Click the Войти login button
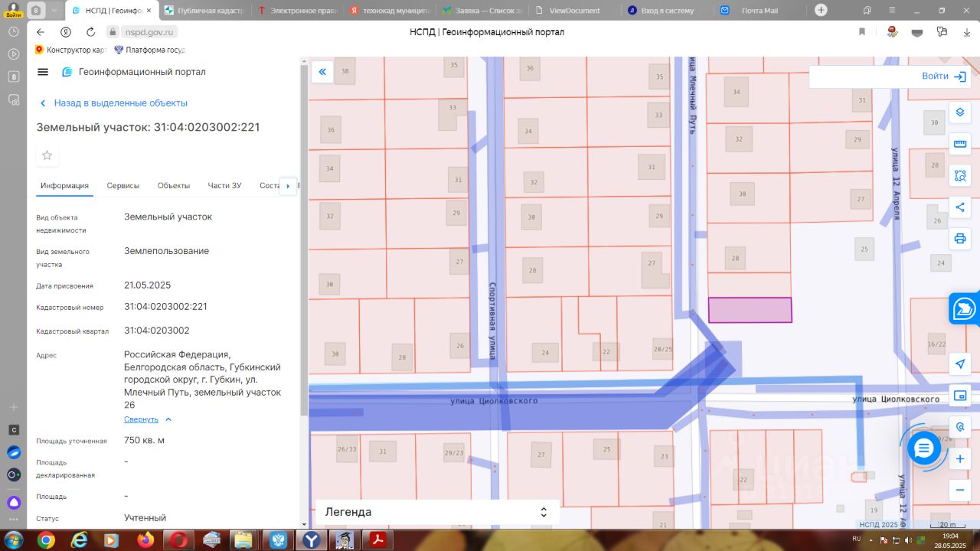 (x=943, y=77)
